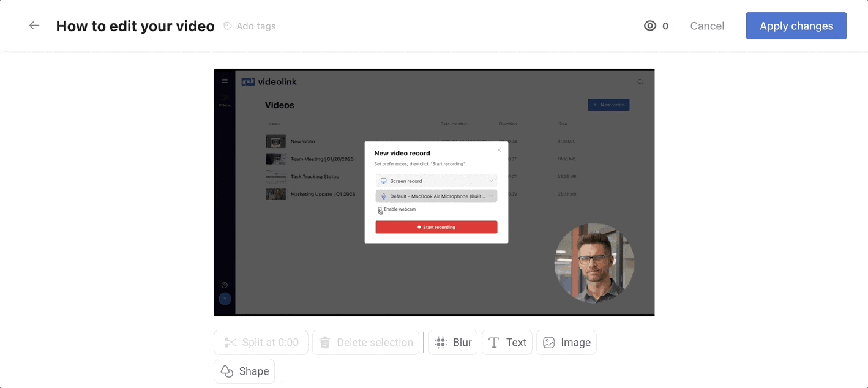868x388 pixels.
Task: Open the Image insertion tool
Action: (x=548, y=342)
